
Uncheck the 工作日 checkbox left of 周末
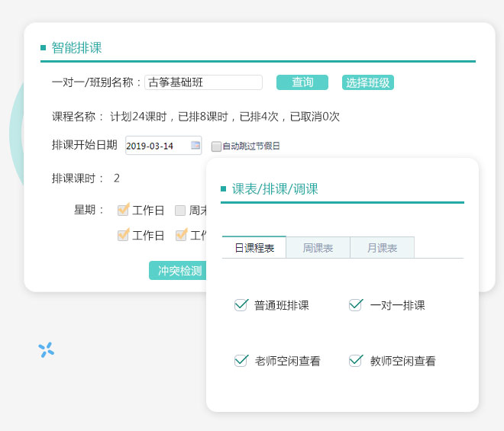(123, 210)
